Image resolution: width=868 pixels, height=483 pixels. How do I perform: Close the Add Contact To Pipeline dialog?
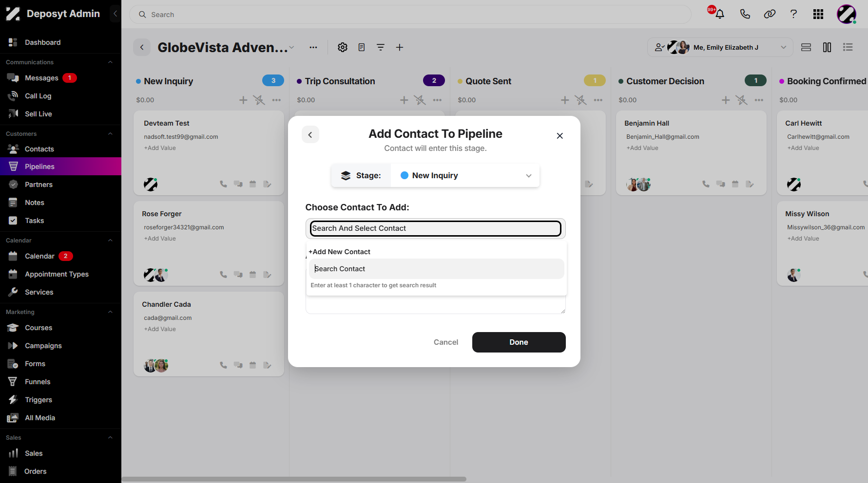click(560, 136)
